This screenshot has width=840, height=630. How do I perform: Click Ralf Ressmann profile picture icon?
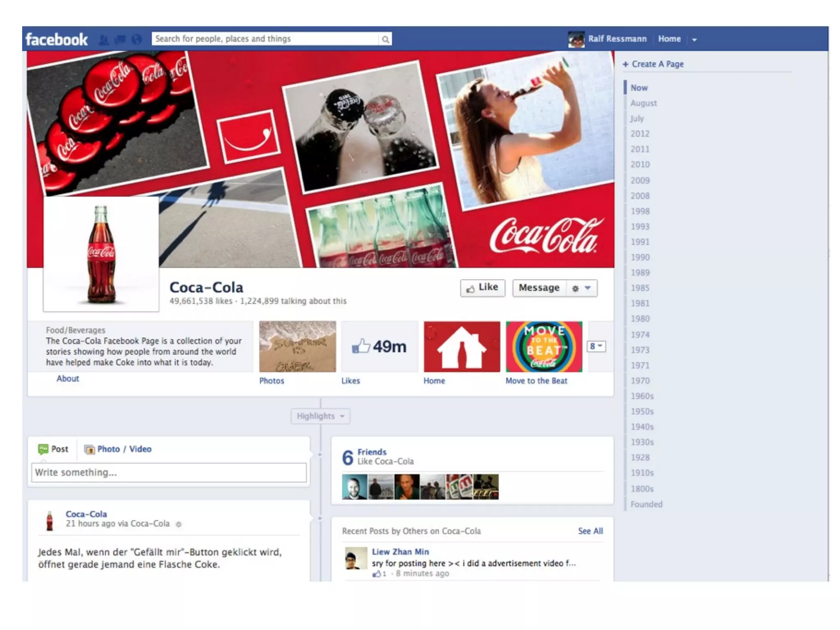pyautogui.click(x=576, y=39)
